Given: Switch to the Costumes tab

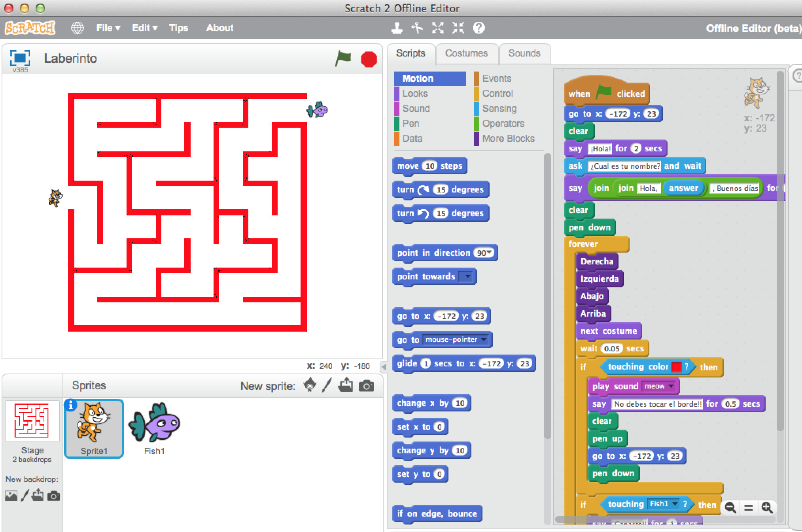Looking at the screenshot, I should [467, 53].
